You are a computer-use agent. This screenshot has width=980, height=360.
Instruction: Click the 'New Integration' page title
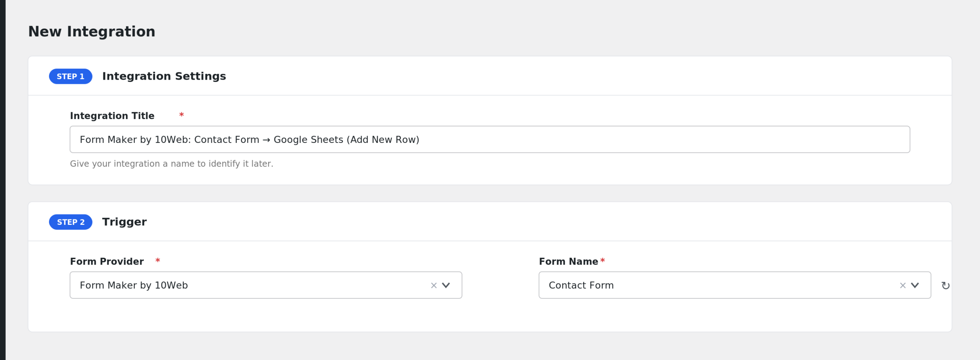[92, 31]
